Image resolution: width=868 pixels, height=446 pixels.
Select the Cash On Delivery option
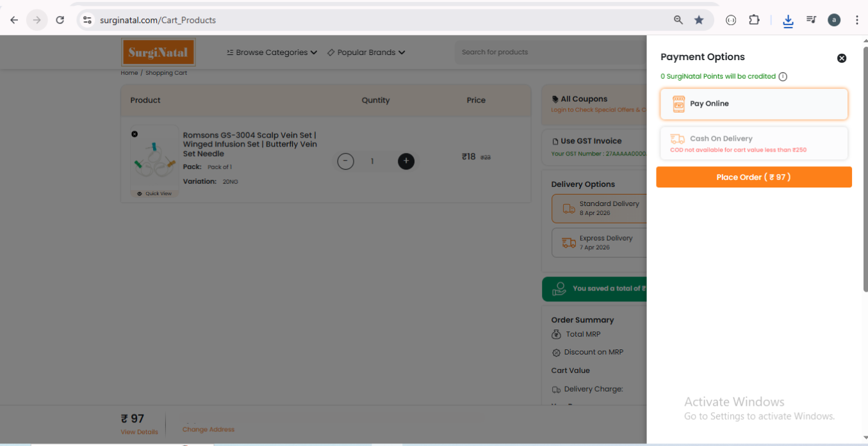[753, 143]
